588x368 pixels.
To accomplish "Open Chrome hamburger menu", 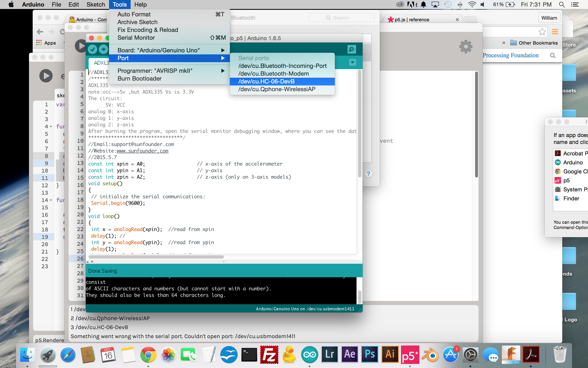I will pos(555,32).
